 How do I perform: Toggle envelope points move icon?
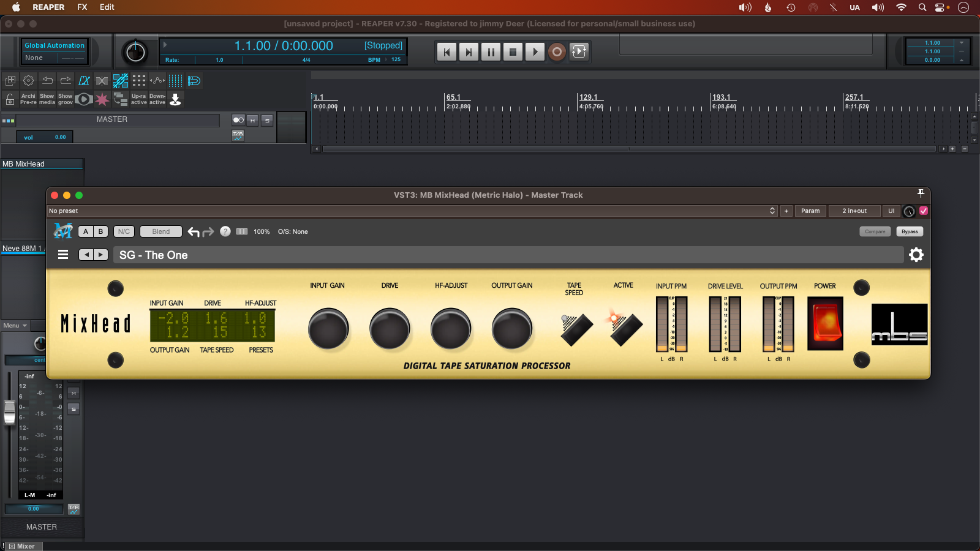pyautogui.click(x=157, y=80)
